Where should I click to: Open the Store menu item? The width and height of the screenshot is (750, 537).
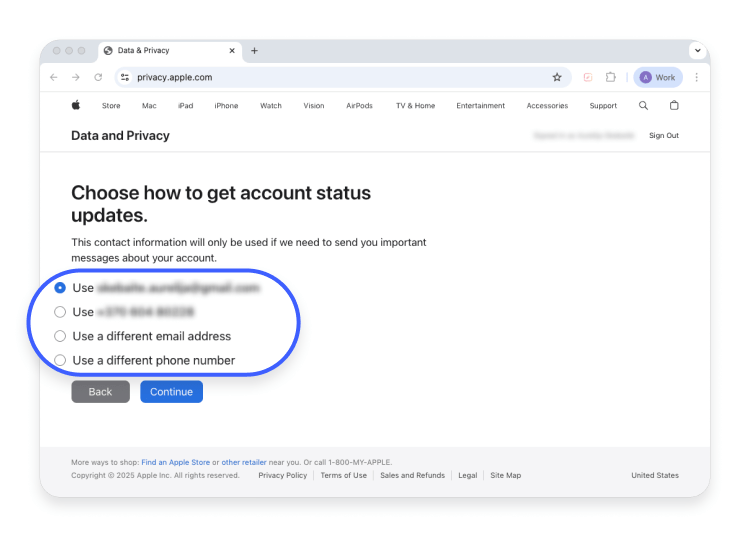coord(111,106)
